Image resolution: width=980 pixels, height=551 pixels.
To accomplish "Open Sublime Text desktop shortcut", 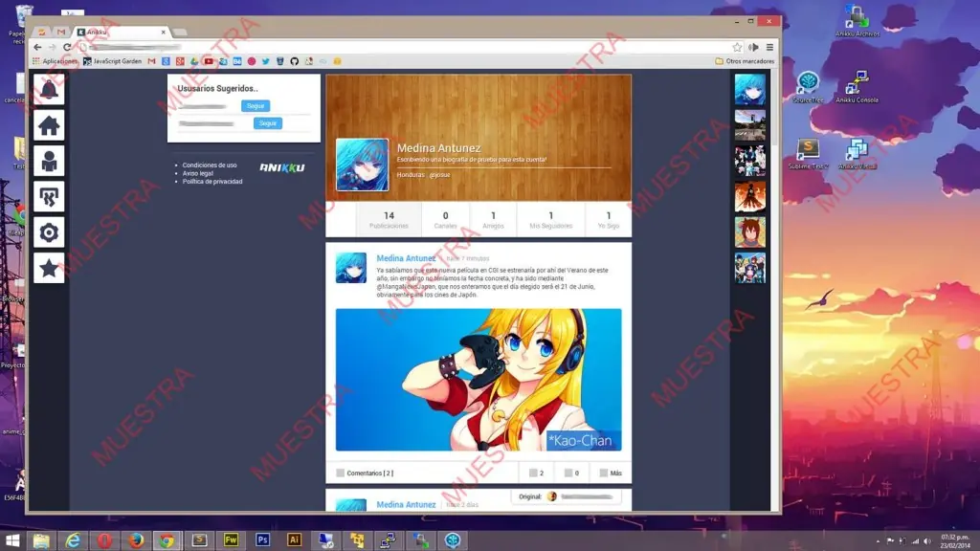I will pos(808,154).
